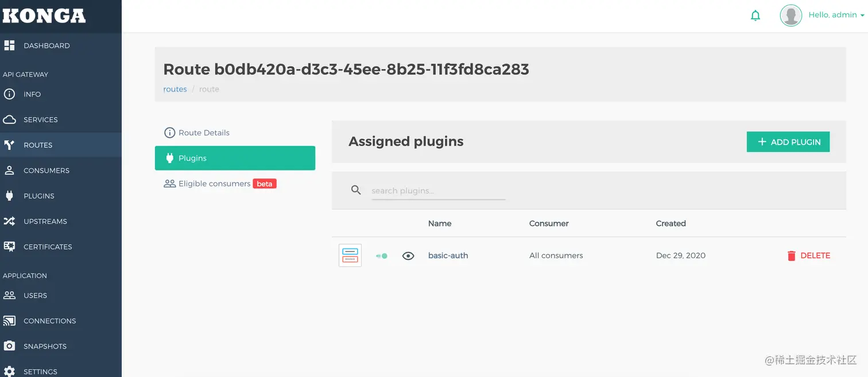The width and height of the screenshot is (868, 377).
Task: Select the Connections cast icon
Action: click(x=9, y=321)
